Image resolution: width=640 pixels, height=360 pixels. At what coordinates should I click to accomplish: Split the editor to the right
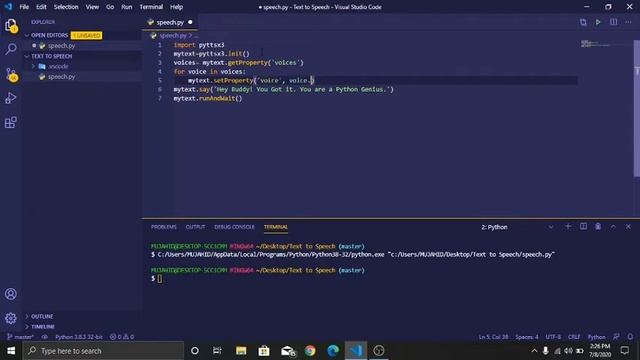click(x=613, y=22)
